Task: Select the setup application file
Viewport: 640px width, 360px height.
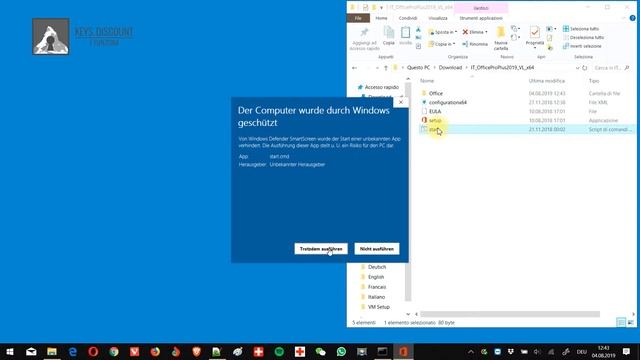Action: 435,120
